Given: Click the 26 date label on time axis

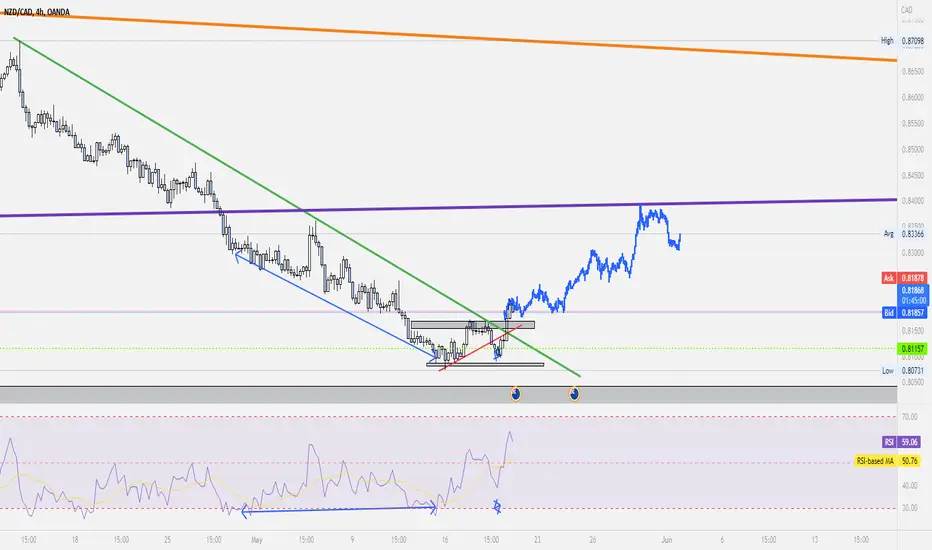Looking at the screenshot, I should click(593, 540).
